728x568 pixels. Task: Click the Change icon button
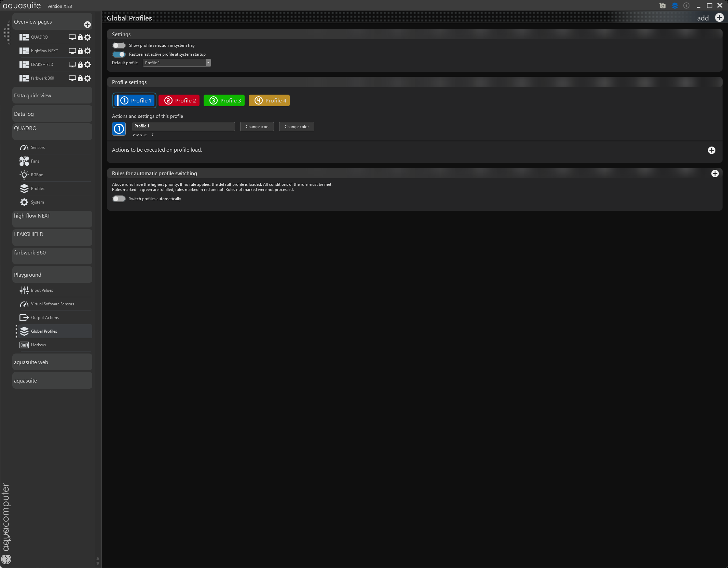point(257,127)
